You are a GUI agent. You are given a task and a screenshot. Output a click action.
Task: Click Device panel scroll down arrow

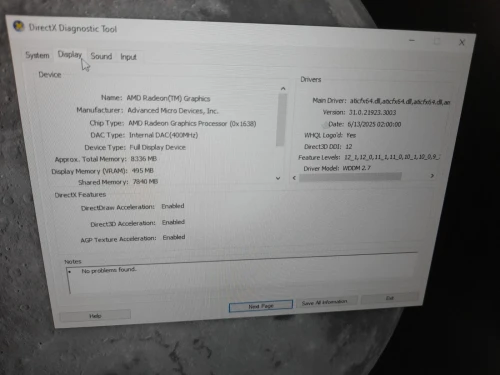coord(278,178)
